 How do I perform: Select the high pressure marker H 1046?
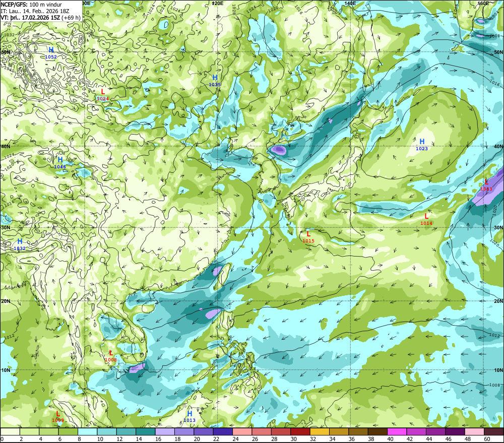[60, 162]
